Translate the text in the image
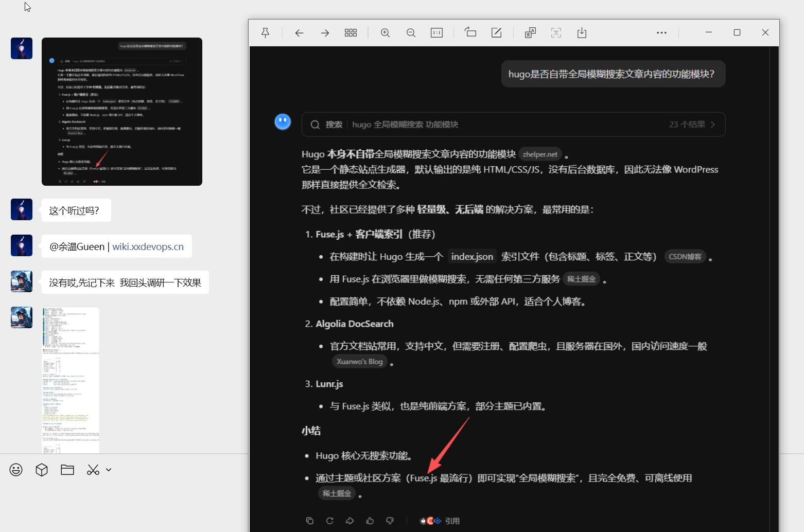This screenshot has height=532, width=804. pyautogui.click(x=530, y=33)
